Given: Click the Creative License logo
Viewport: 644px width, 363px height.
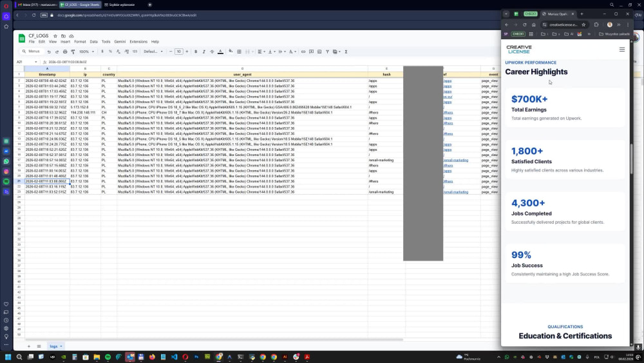Looking at the screenshot, I should click(519, 50).
